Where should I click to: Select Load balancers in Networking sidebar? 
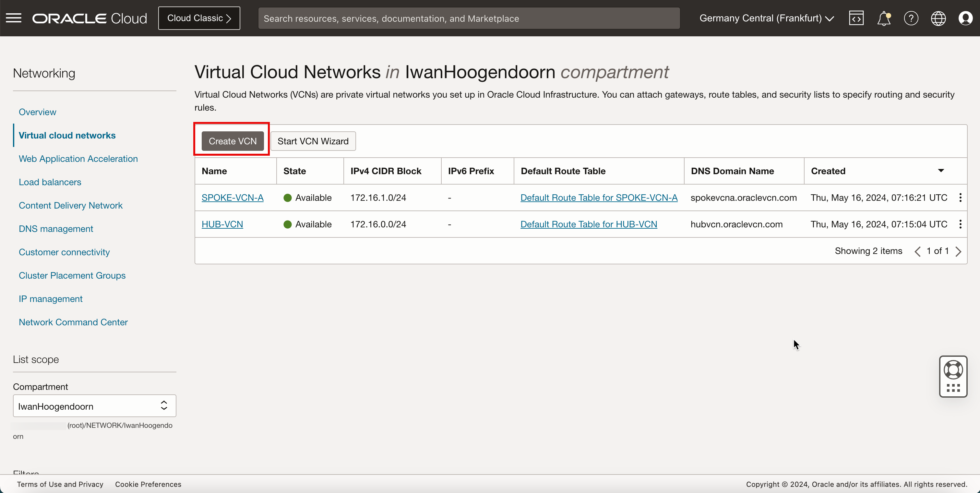(50, 182)
